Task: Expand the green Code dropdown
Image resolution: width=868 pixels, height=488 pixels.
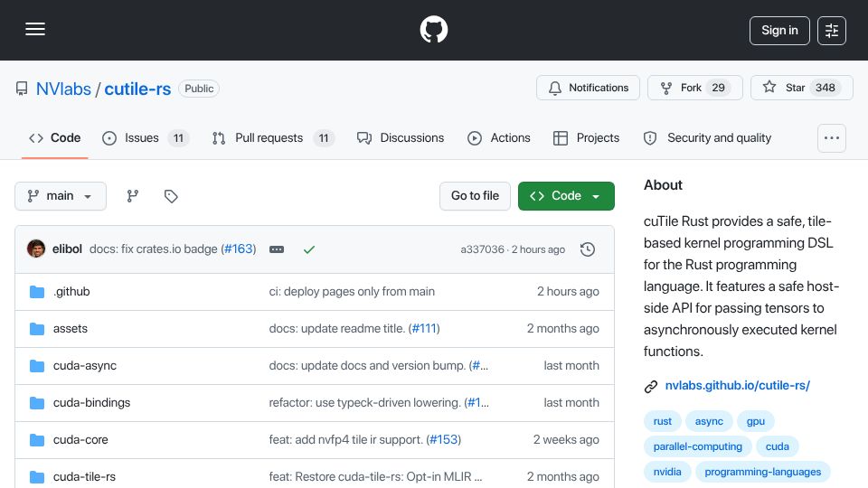Action: point(566,196)
